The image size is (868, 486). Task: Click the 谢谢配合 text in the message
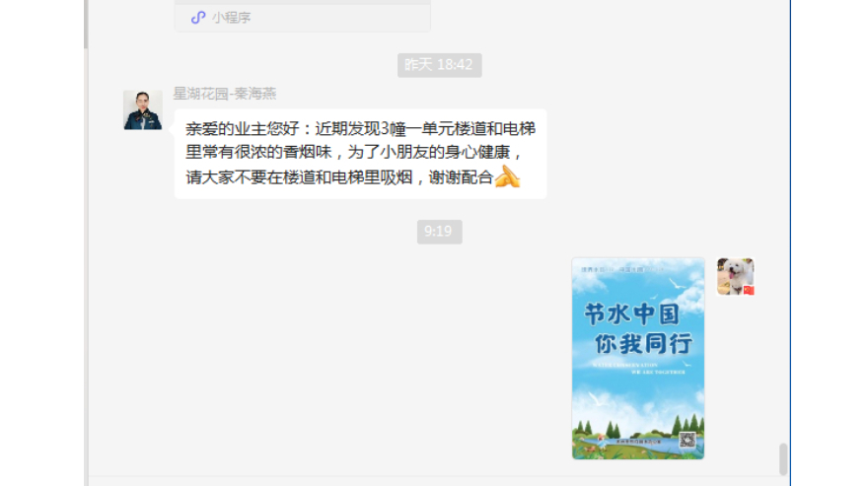tap(461, 177)
